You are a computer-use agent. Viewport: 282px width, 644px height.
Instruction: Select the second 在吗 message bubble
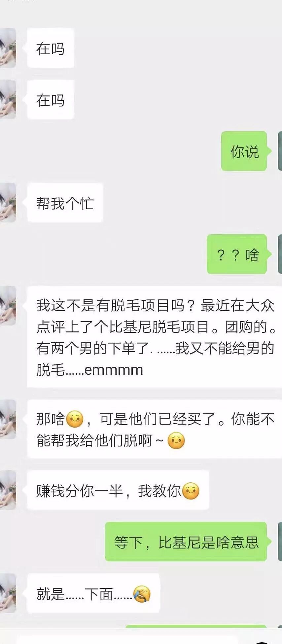[51, 99]
